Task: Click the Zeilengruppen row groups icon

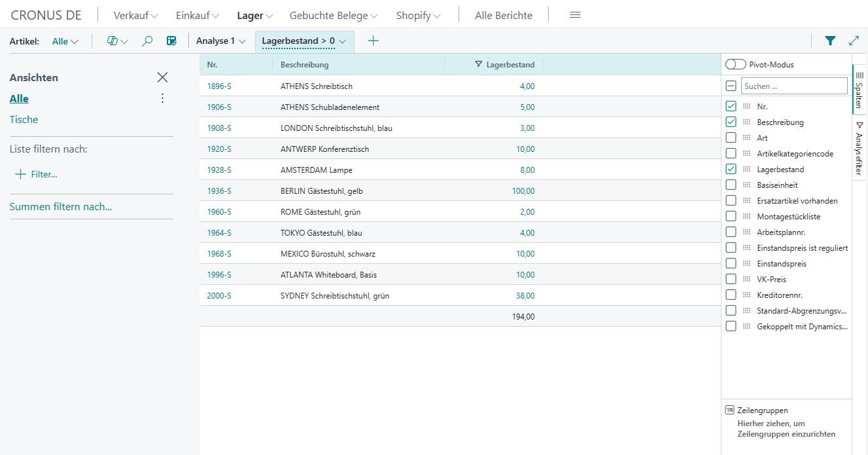Action: click(730, 410)
